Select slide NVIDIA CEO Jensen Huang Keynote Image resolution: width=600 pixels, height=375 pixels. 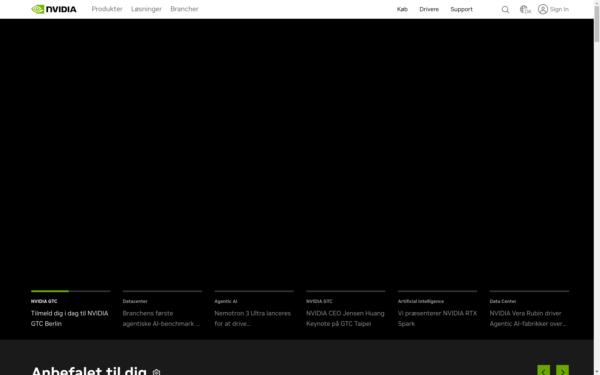[345, 318]
